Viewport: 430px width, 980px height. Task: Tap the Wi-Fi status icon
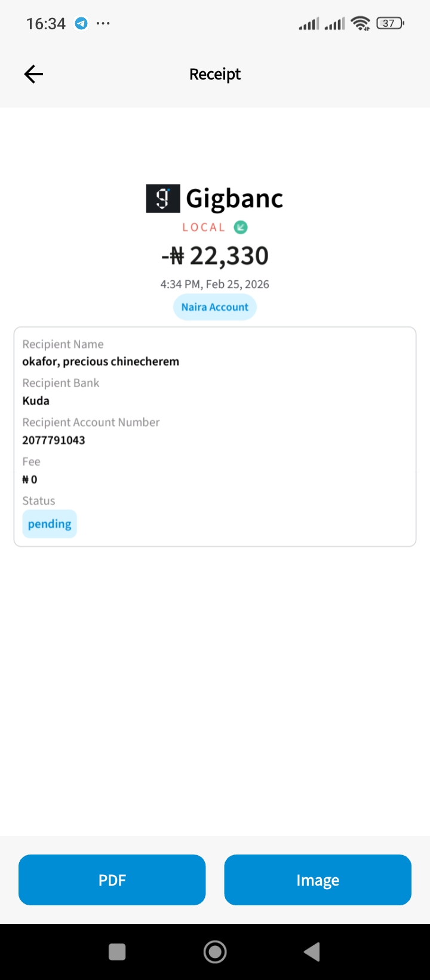pyautogui.click(x=361, y=23)
